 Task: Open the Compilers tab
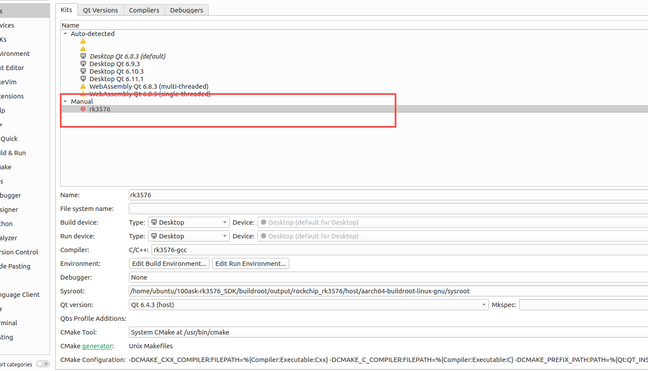tap(144, 10)
